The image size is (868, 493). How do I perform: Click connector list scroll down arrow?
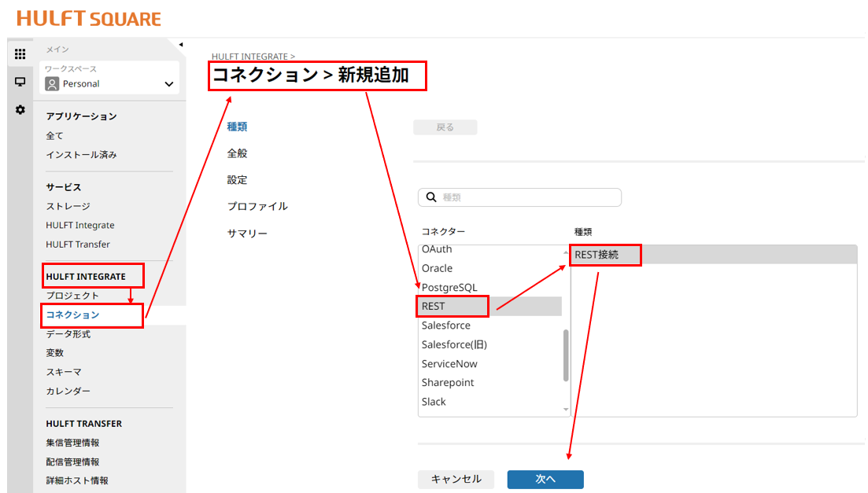click(566, 410)
